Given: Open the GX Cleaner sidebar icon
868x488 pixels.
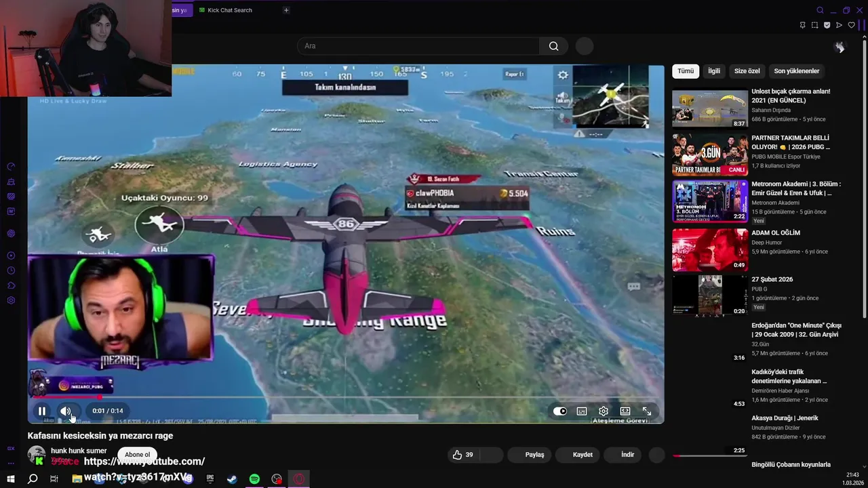Looking at the screenshot, I should tap(11, 182).
